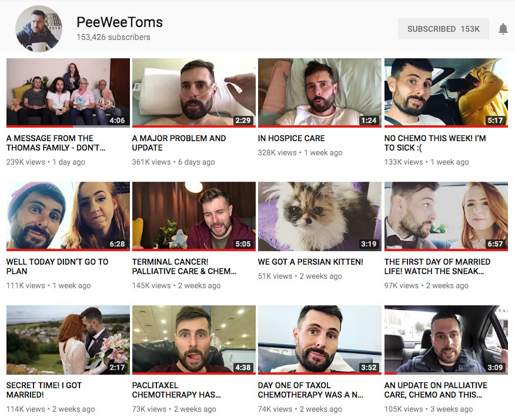Click the 'TERMINAL CANCER! PALLIATIVE CARE' title
This screenshot has width=515, height=420.
pos(184,266)
